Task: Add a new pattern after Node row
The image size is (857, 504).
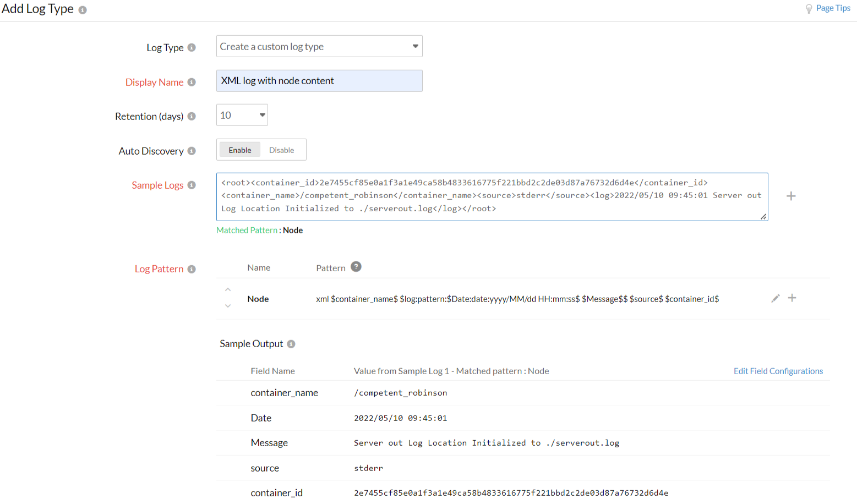Action: point(792,298)
